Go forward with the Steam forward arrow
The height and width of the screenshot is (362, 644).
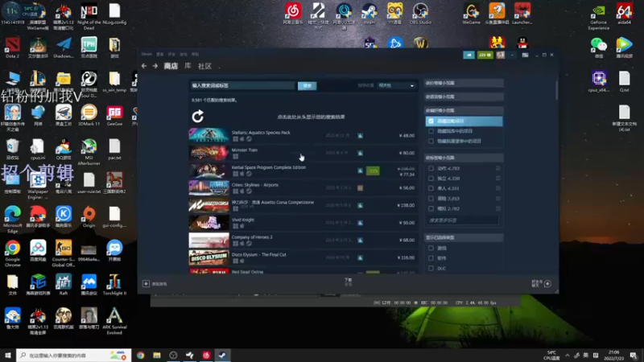[155, 66]
